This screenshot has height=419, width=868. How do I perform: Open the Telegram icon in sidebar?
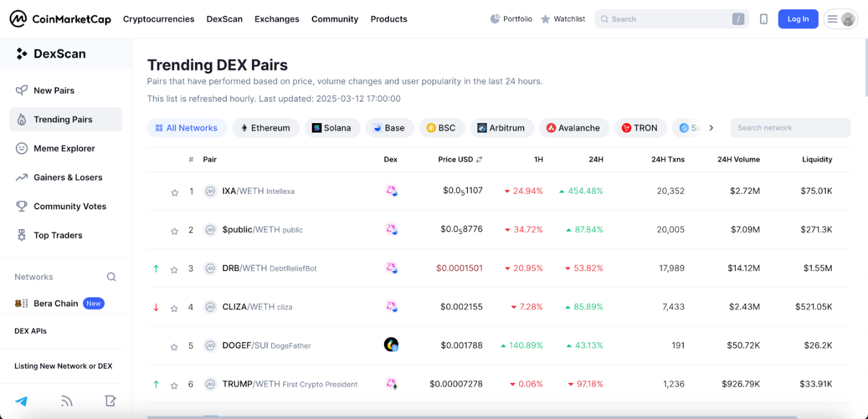click(x=21, y=401)
